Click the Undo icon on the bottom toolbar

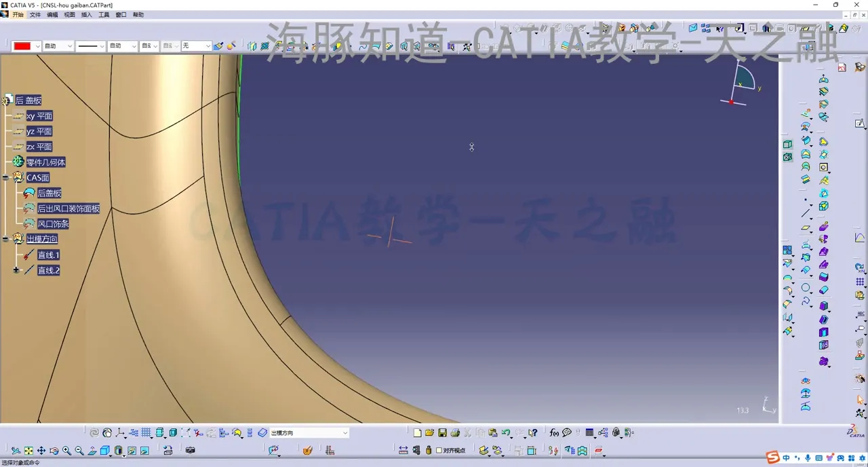point(506,432)
